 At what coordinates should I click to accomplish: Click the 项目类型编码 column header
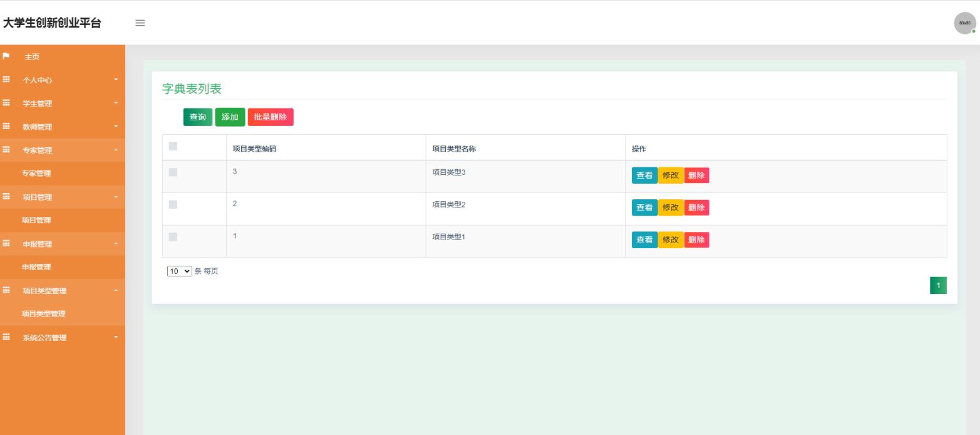coord(254,149)
